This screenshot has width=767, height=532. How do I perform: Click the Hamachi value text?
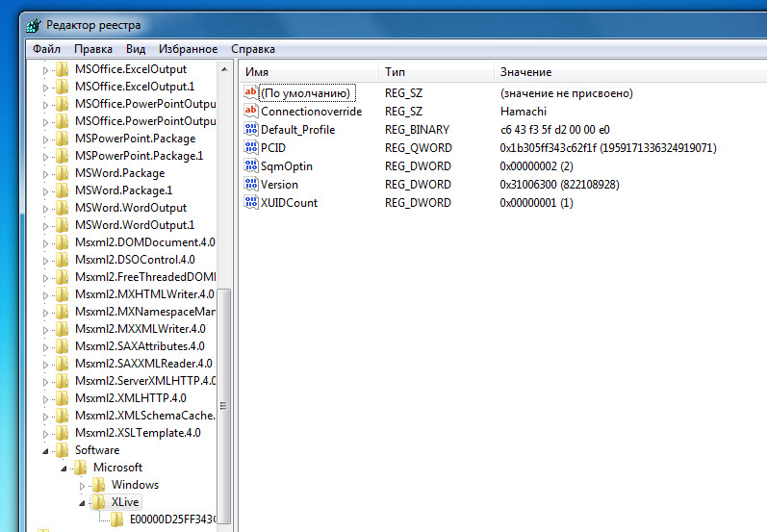click(x=523, y=112)
